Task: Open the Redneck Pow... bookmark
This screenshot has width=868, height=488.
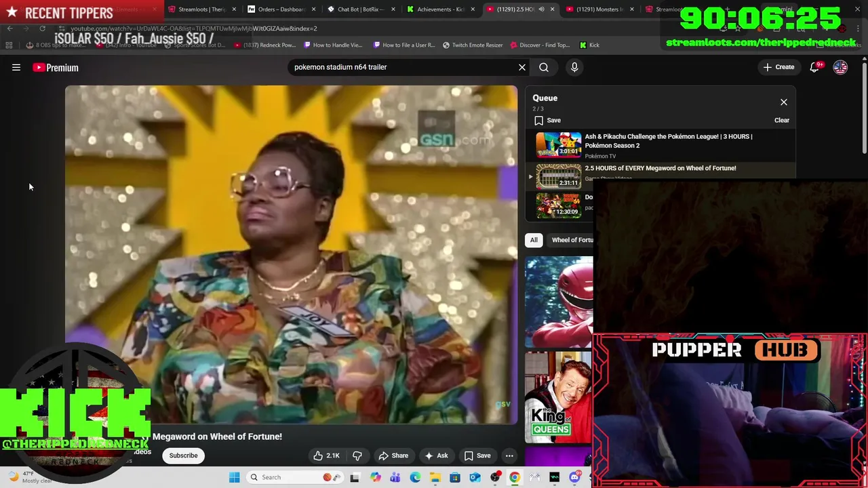Action: click(265, 45)
